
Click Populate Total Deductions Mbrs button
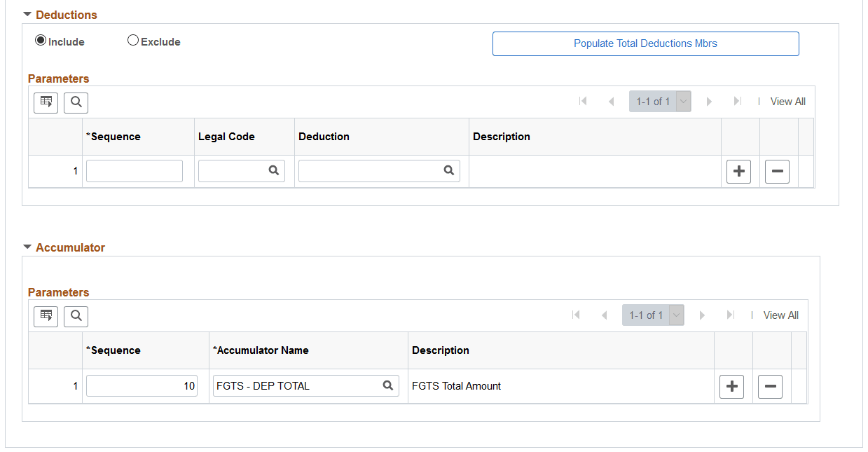[645, 43]
